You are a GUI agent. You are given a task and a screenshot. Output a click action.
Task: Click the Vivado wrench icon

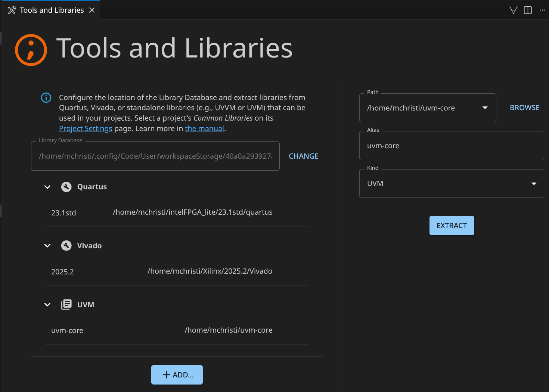66,246
